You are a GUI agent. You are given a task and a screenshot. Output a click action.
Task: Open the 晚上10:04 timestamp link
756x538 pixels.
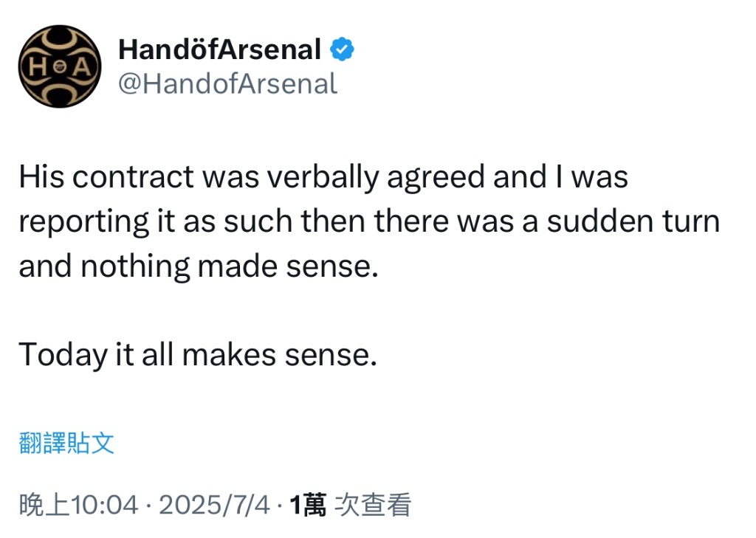pyautogui.click(x=78, y=506)
